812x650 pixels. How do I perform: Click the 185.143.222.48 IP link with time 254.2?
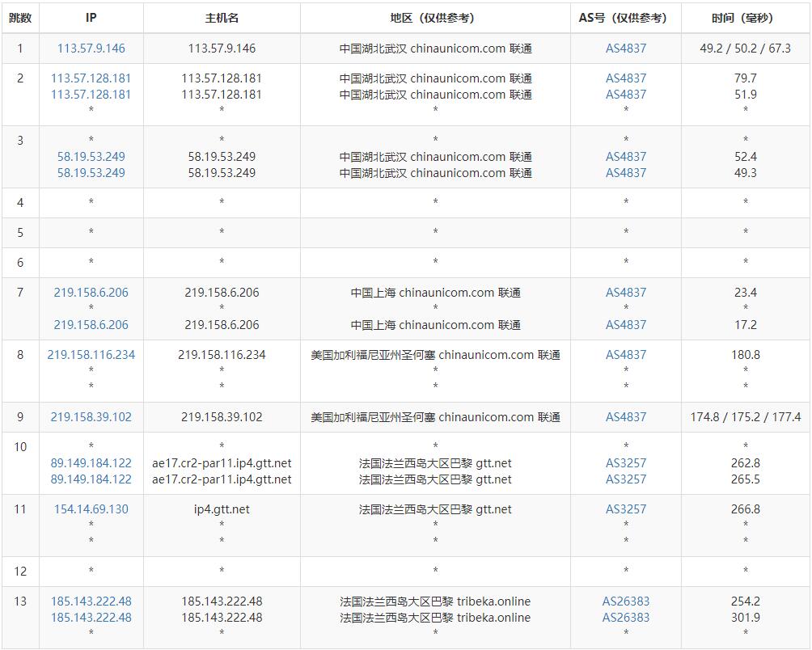pyautogui.click(x=91, y=601)
